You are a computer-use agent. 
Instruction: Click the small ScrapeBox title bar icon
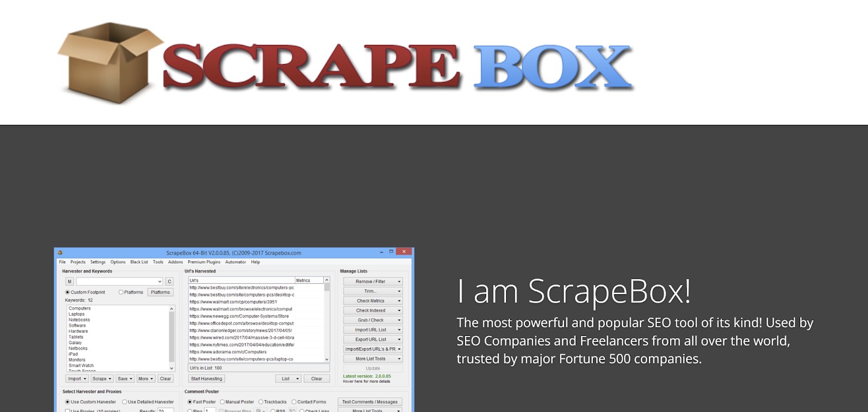pos(60,252)
